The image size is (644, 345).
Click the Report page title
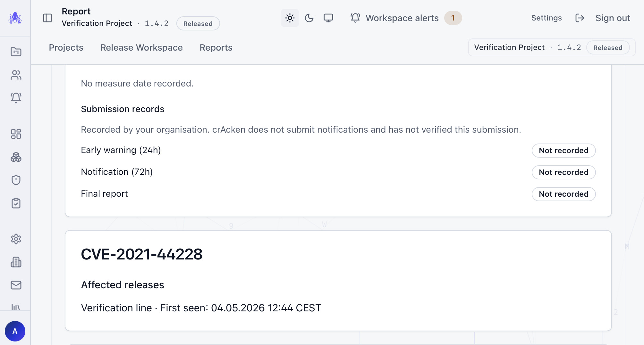(x=76, y=12)
